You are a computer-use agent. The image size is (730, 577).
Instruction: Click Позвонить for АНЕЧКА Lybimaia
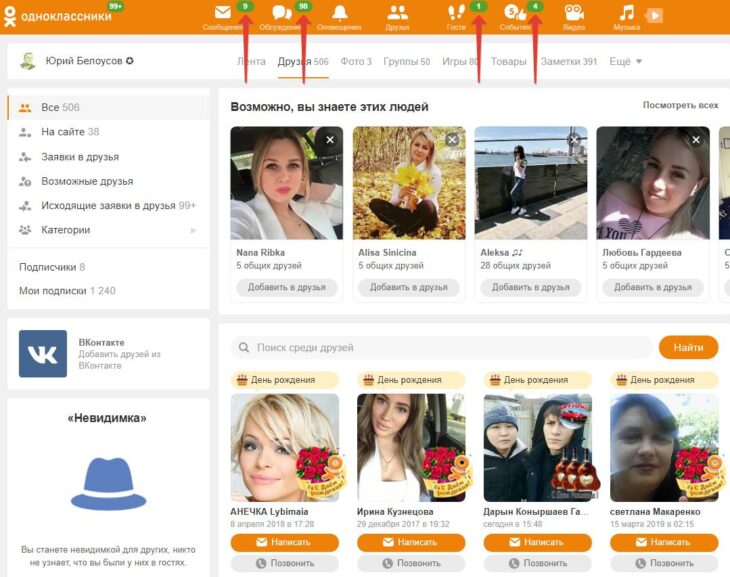285,563
